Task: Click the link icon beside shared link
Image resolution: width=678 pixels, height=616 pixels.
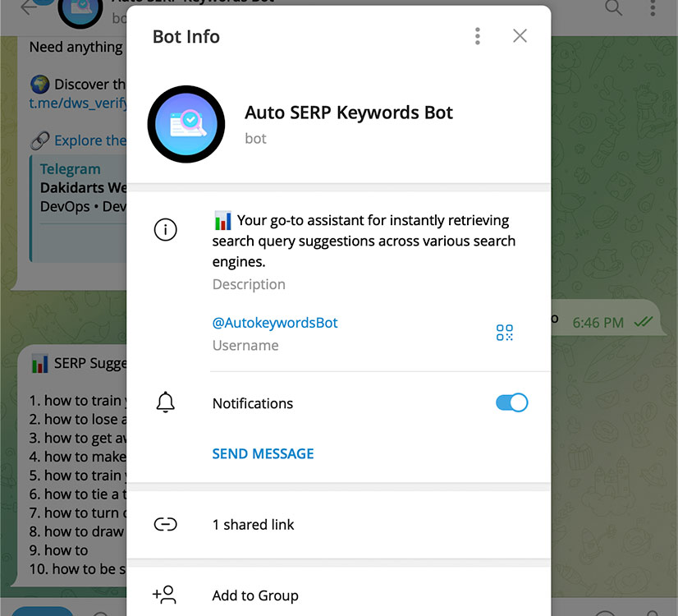Action: [x=166, y=525]
